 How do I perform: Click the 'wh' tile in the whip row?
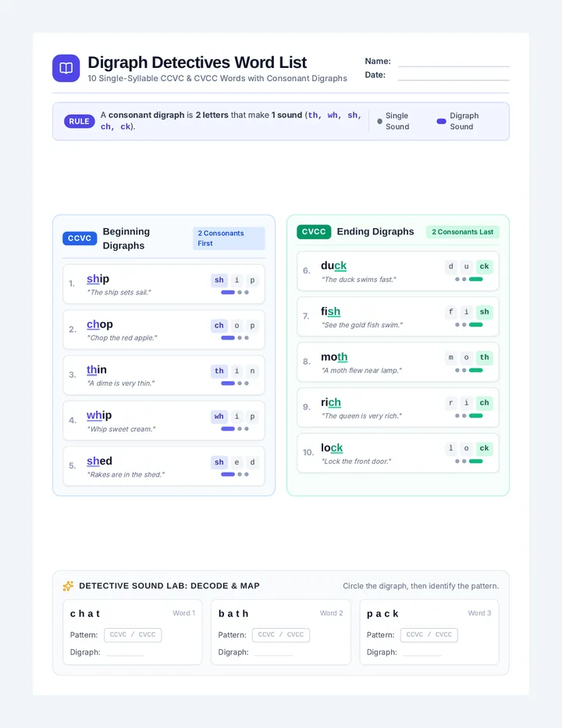pyautogui.click(x=219, y=416)
